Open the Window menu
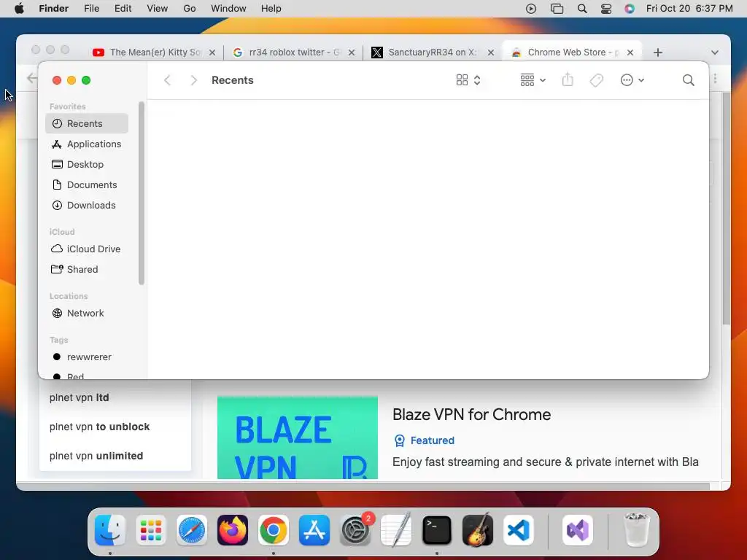 click(x=228, y=9)
